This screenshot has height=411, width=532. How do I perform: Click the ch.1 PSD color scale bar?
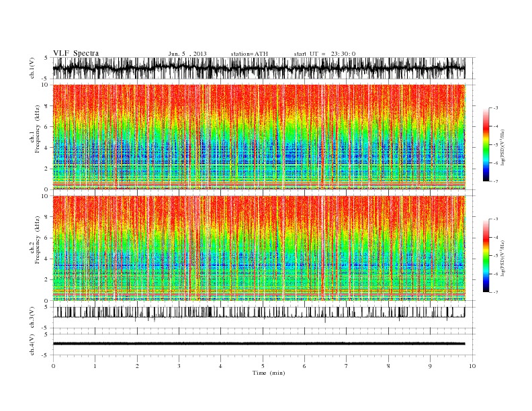tap(486, 145)
